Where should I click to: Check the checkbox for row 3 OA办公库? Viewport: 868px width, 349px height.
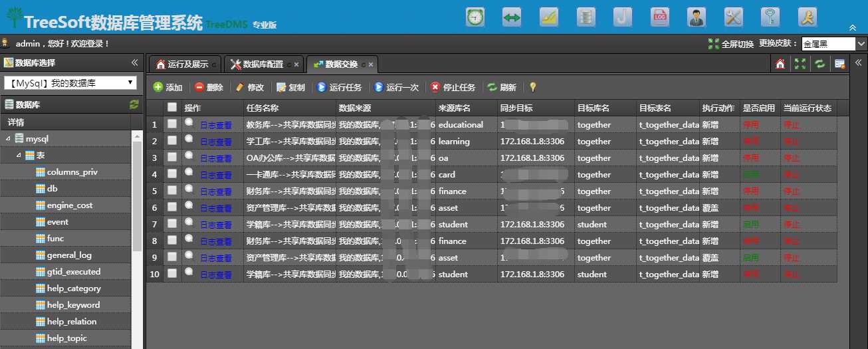tap(172, 157)
